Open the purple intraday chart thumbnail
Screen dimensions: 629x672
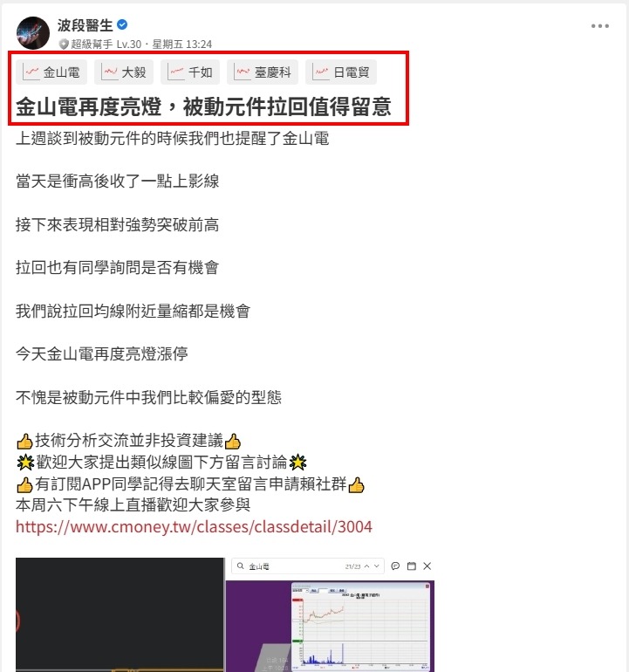330,626
